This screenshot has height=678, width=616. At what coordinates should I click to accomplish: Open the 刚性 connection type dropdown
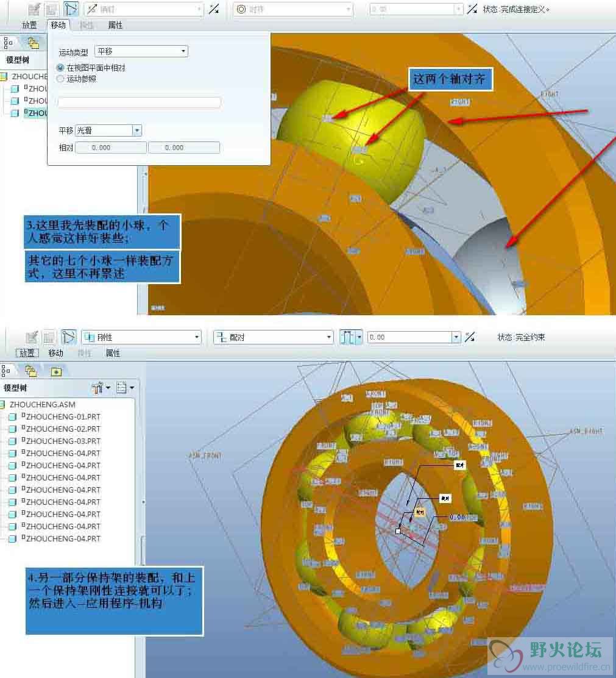142,337
